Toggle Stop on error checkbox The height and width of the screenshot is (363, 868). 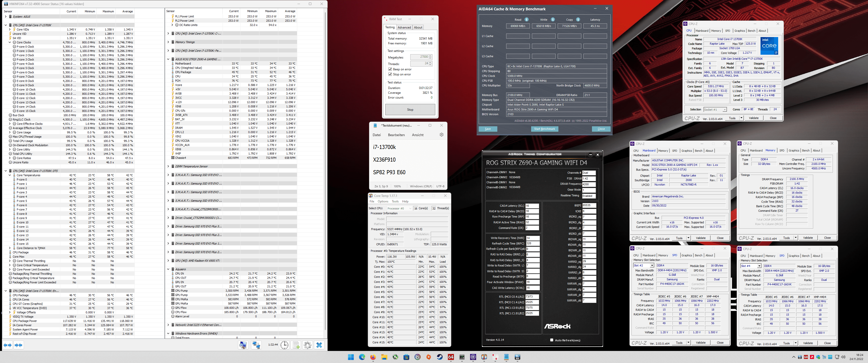[390, 74]
